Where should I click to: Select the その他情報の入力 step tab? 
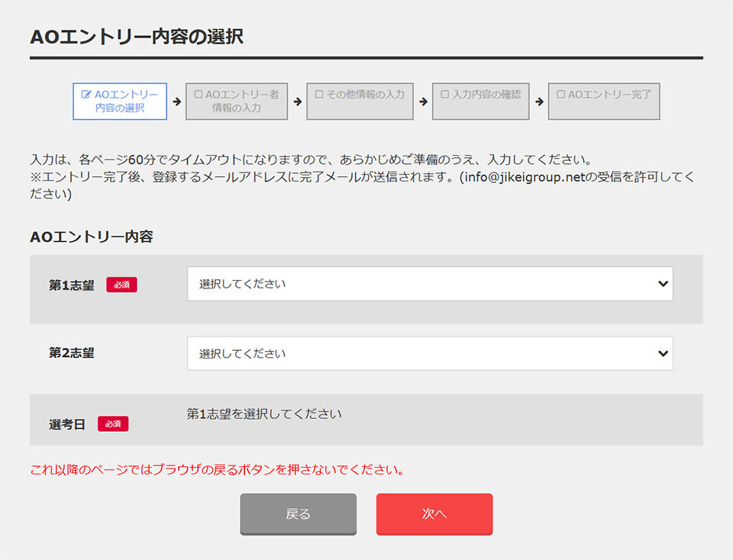click(x=360, y=101)
